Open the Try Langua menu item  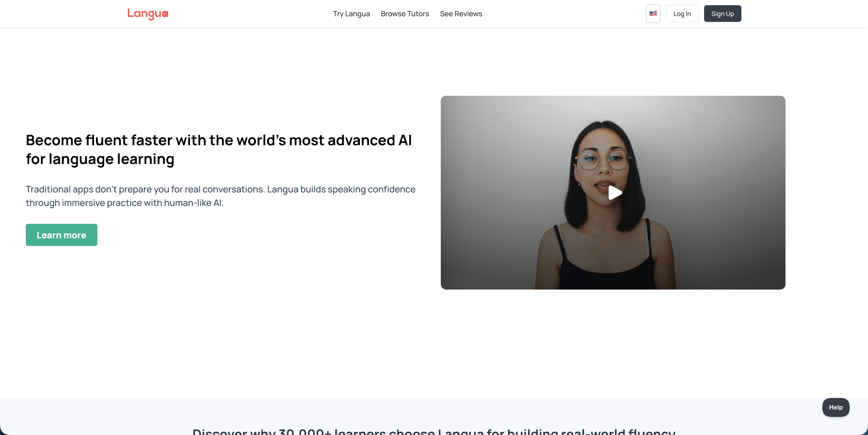click(x=351, y=14)
